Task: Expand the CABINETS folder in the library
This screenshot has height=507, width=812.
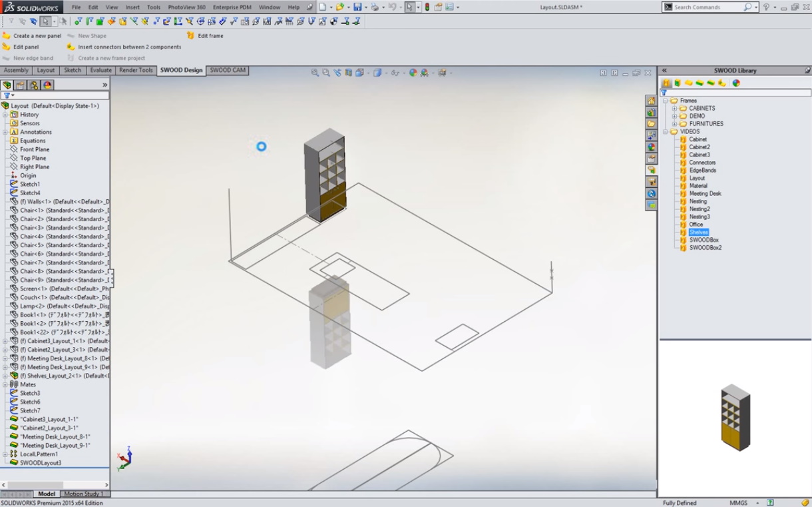Action: (x=674, y=109)
